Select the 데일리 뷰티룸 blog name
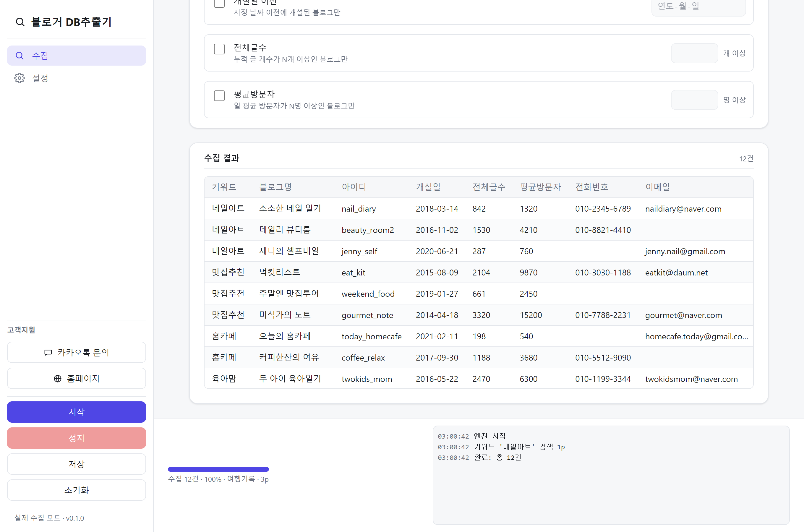The image size is (804, 532). click(285, 230)
